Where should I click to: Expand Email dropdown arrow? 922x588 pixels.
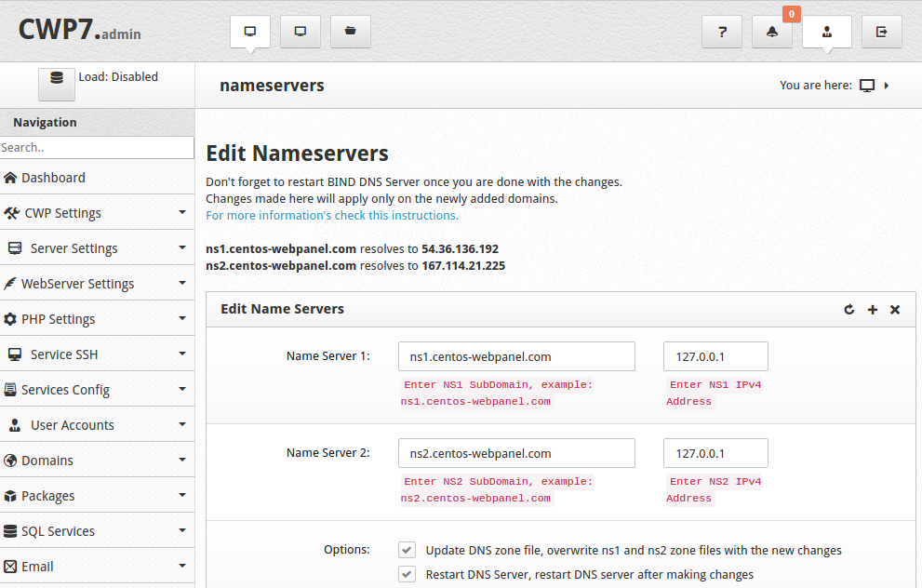tap(182, 565)
